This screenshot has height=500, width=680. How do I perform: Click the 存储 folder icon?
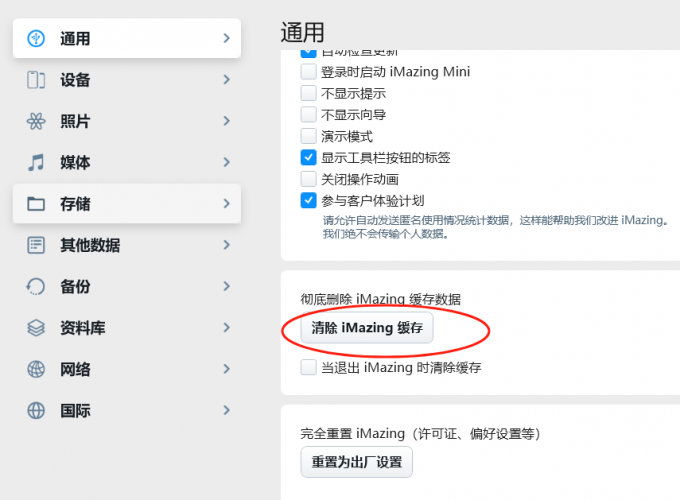coord(36,204)
